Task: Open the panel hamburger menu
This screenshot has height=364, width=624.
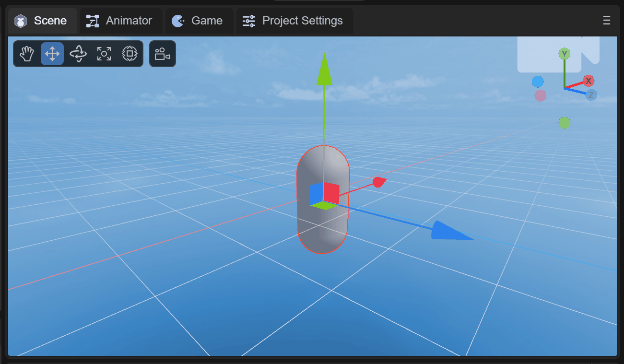Action: pyautogui.click(x=606, y=20)
